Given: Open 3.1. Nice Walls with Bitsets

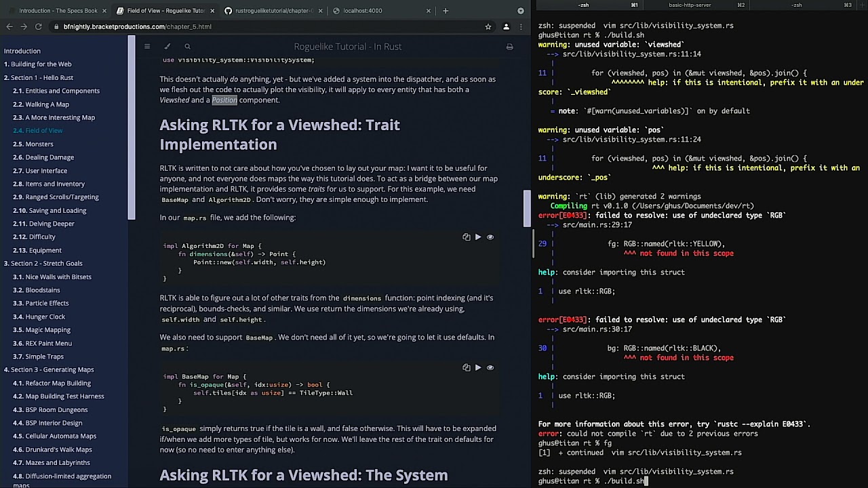Looking at the screenshot, I should click(x=52, y=277).
